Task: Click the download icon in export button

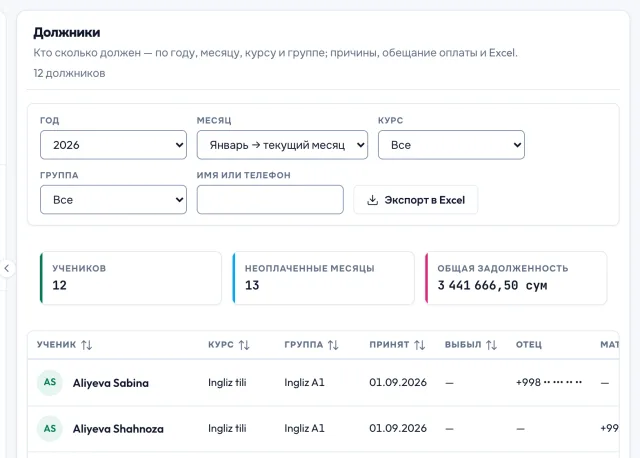Action: click(x=372, y=200)
